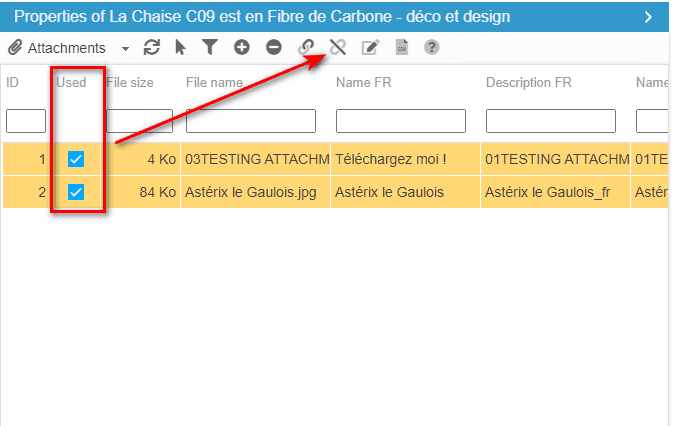The height and width of the screenshot is (426, 674).
Task: Click the refresh icon in the toolbar
Action: tap(152, 47)
